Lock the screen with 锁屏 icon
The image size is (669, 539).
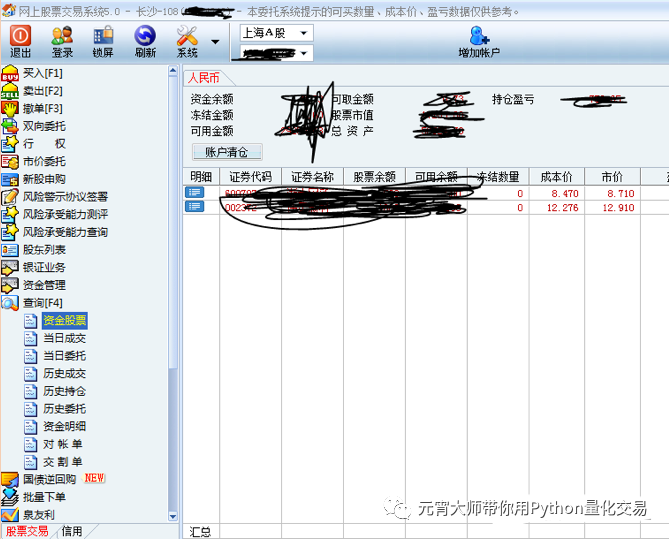(103, 41)
